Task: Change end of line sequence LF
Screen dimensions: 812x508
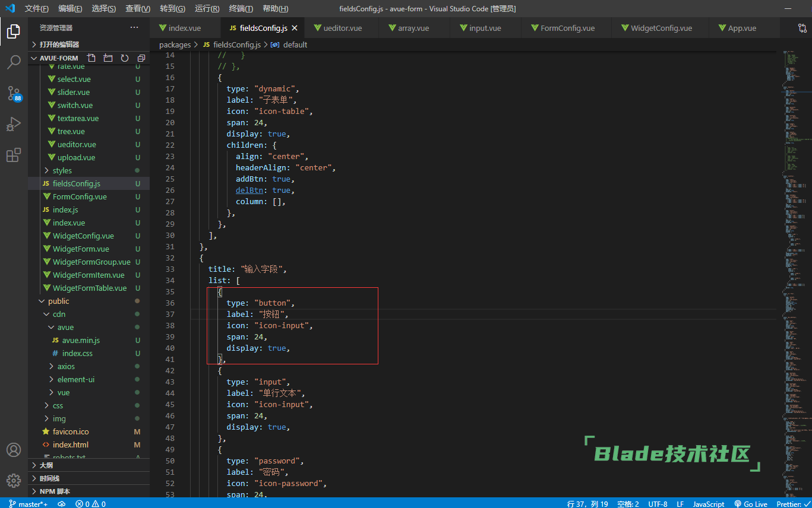Action: (x=680, y=504)
